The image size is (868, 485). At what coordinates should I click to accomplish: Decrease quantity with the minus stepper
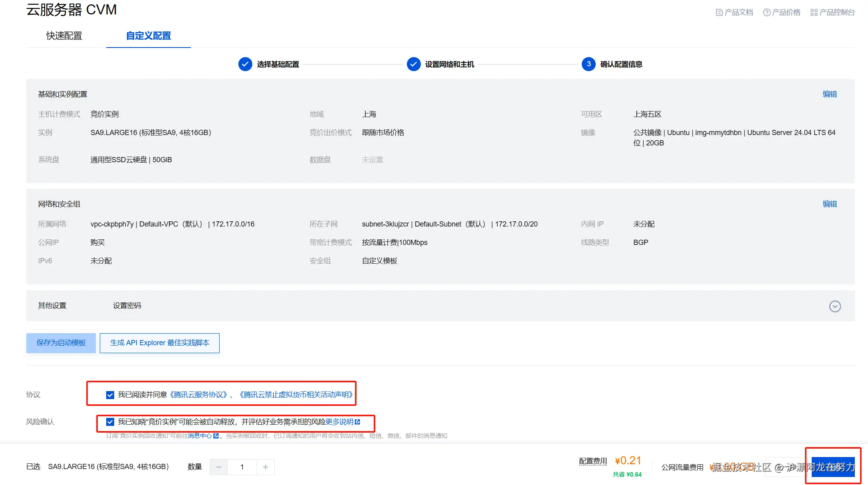[219, 467]
